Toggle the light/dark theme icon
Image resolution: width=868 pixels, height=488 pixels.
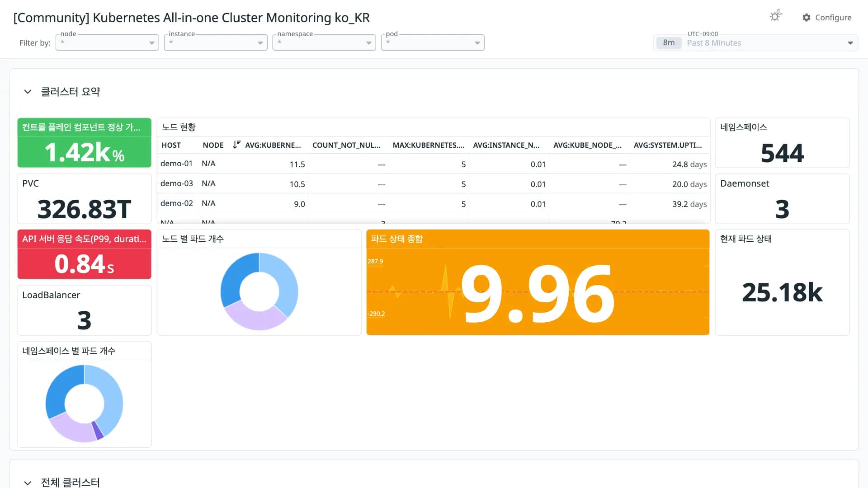pos(776,16)
